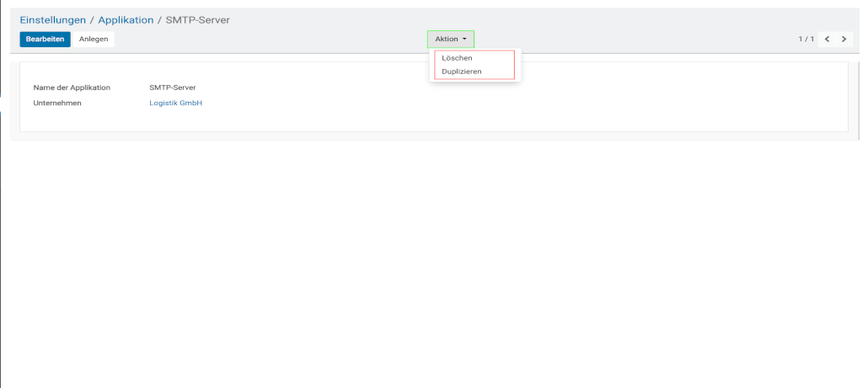Open the Applikation breadcrumb link
The width and height of the screenshot is (868, 388).
click(x=126, y=19)
